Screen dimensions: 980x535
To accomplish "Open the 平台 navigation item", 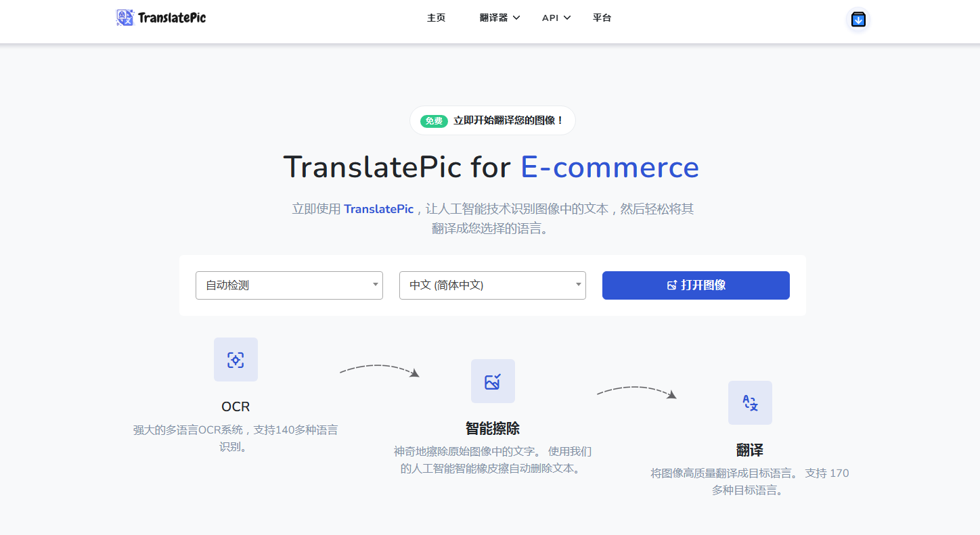I will coord(602,18).
